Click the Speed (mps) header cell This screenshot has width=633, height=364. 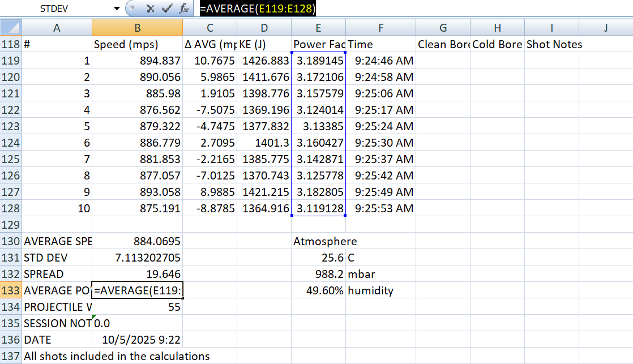click(137, 45)
